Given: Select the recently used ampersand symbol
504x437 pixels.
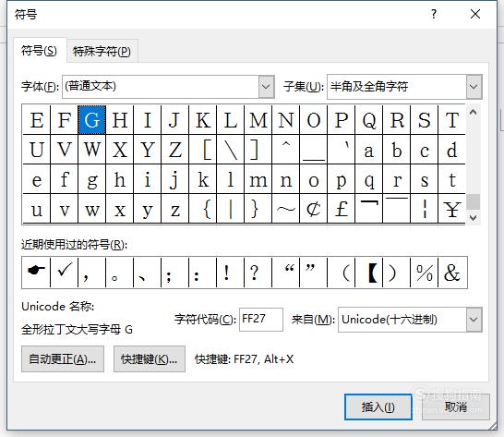Looking at the screenshot, I should click(x=452, y=273).
